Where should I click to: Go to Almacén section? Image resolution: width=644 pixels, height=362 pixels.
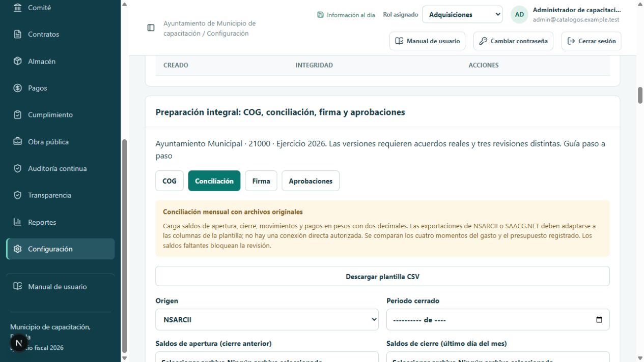(x=60, y=61)
